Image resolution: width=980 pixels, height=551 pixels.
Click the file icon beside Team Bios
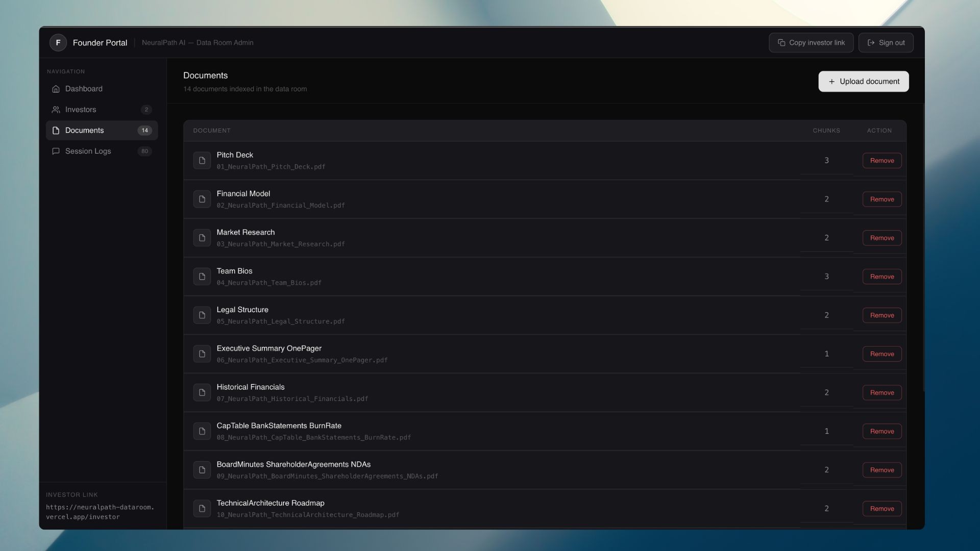(x=202, y=277)
